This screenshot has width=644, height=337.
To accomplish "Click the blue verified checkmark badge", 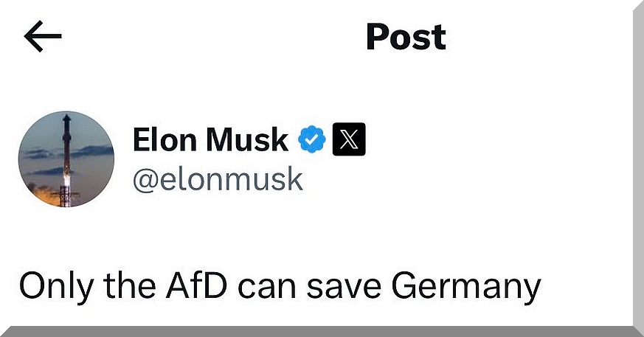I will (312, 139).
